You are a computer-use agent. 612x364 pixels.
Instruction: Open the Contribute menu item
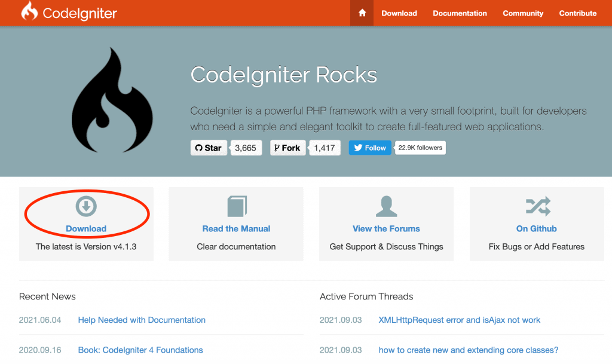click(x=578, y=13)
